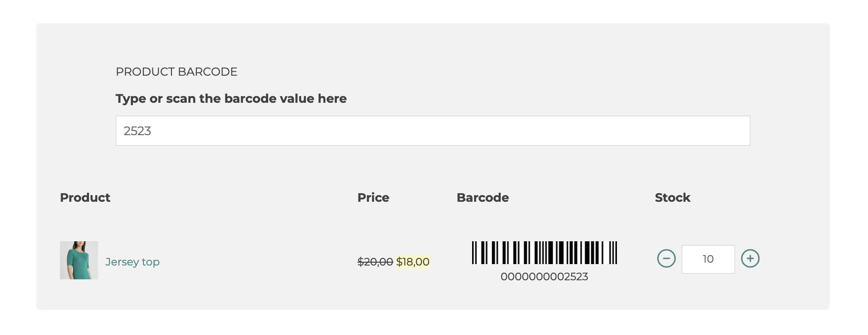Click the Price column header
This screenshot has width=868, height=335.
[x=373, y=197]
